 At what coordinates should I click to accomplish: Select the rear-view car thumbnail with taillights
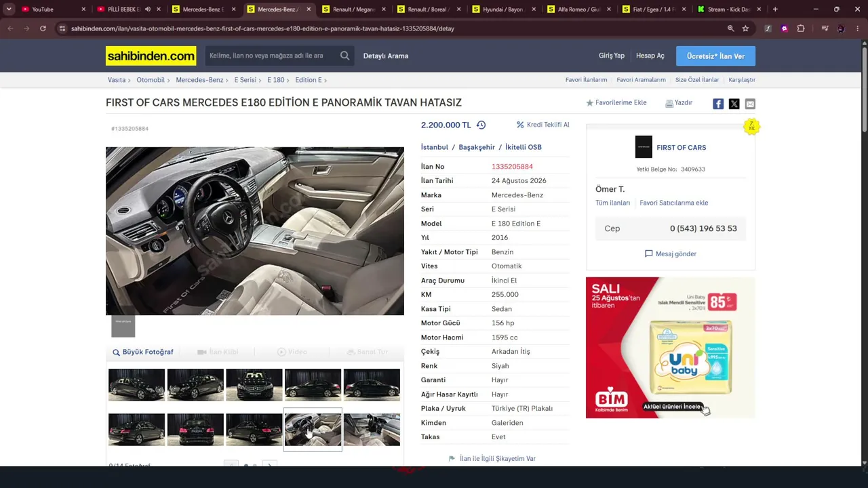pyautogui.click(x=195, y=430)
